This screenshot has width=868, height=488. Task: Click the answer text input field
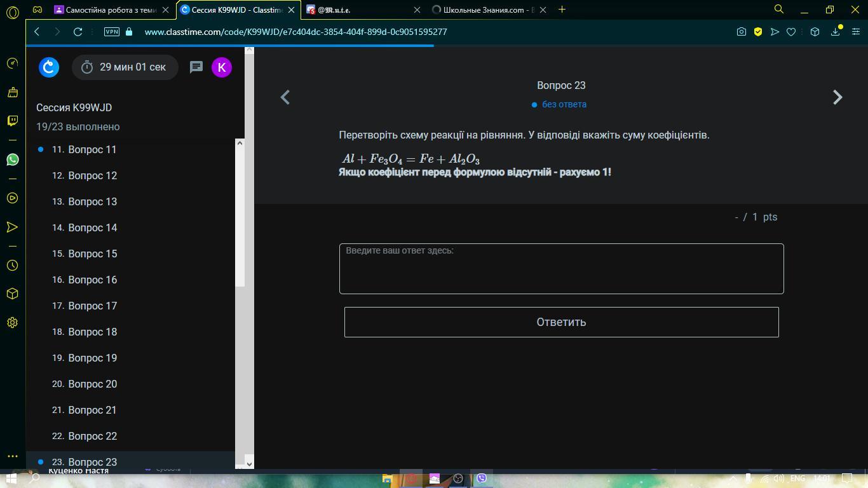click(562, 269)
